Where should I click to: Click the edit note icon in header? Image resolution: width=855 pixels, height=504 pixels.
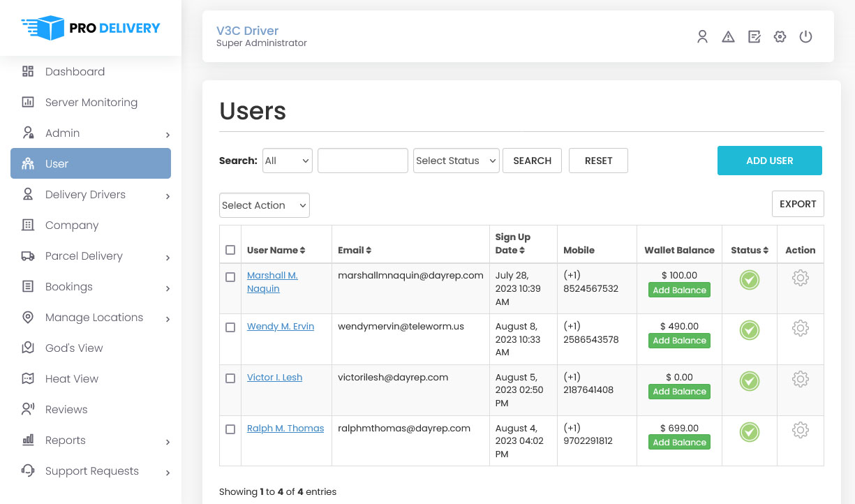tap(754, 37)
